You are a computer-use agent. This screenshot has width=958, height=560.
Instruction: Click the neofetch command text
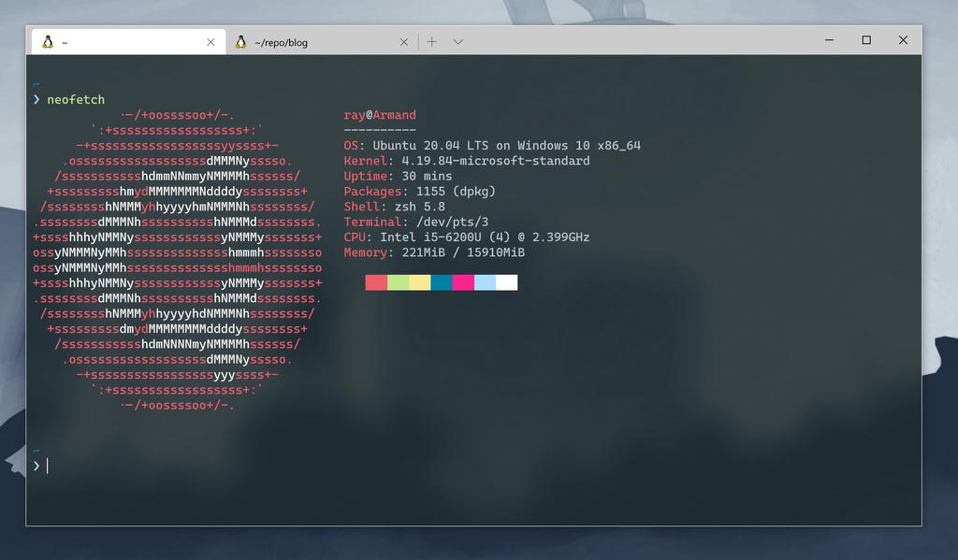click(76, 99)
